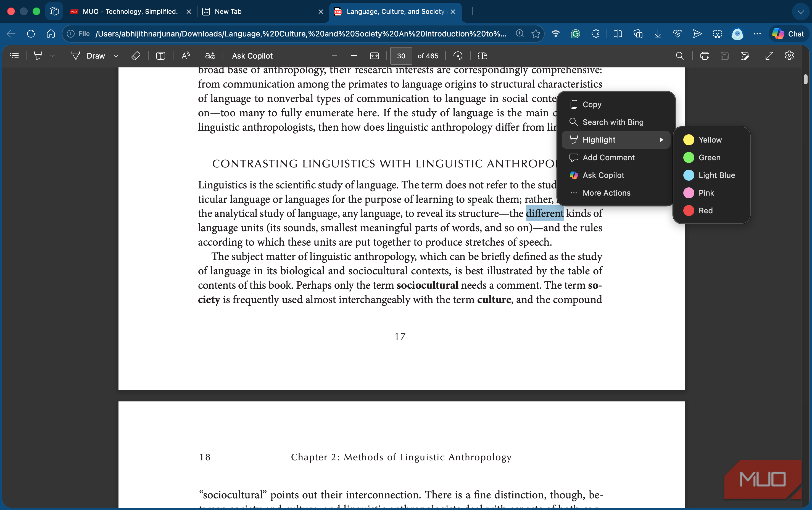Pick Pink highlight color
Screen dimensions: 812x510
[x=711, y=193]
